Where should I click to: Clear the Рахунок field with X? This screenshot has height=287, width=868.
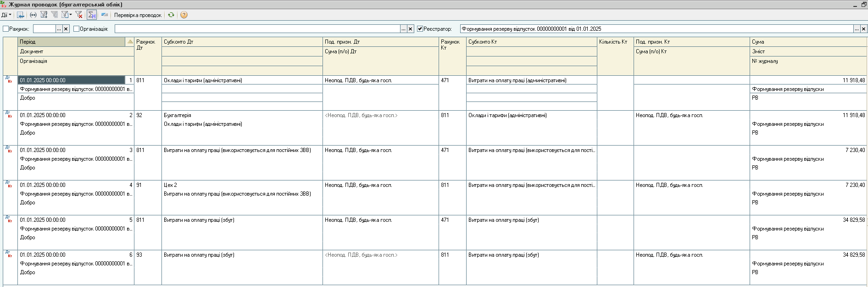[x=66, y=29]
